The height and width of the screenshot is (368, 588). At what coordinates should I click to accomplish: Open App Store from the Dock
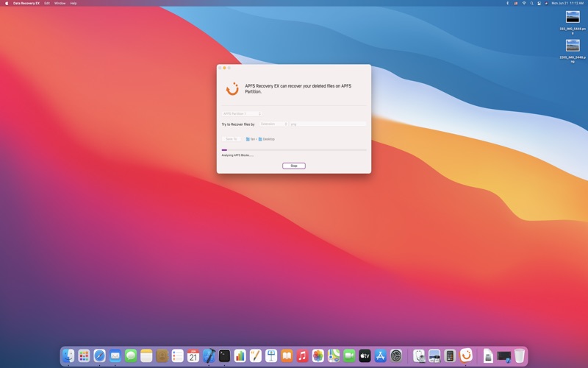[381, 355]
